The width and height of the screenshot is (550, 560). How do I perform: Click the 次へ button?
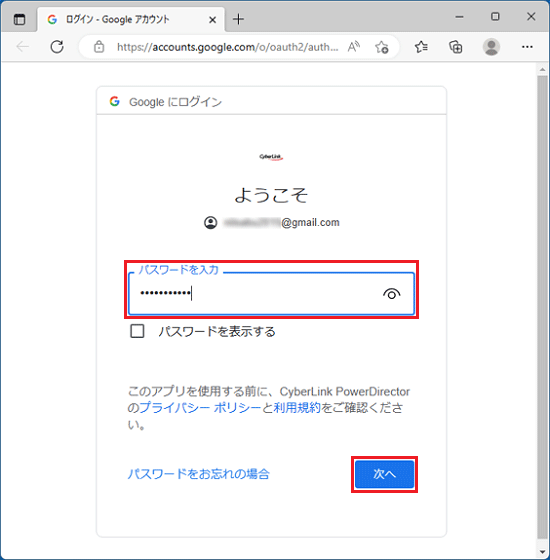pyautogui.click(x=384, y=474)
